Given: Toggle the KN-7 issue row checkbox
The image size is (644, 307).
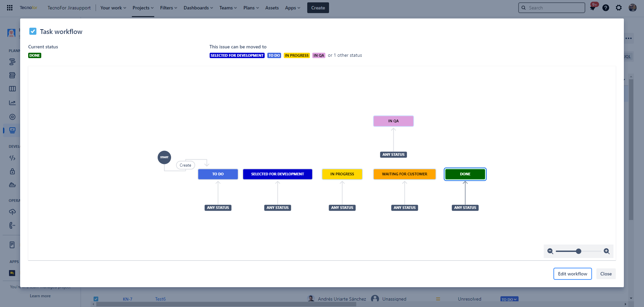Looking at the screenshot, I should (x=96, y=299).
